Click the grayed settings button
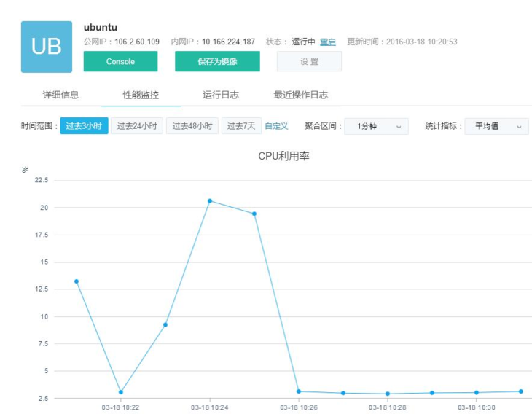This screenshot has height=414, width=532. click(x=309, y=62)
